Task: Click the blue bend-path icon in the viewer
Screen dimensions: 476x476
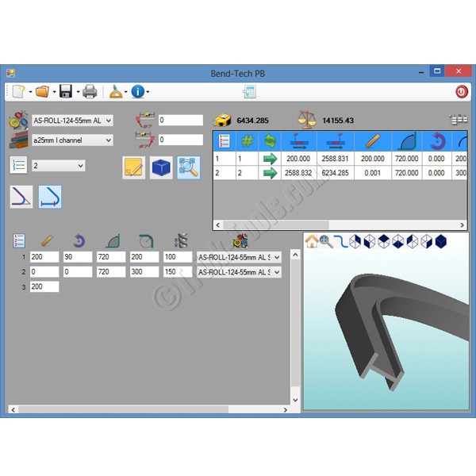Action: coord(340,242)
